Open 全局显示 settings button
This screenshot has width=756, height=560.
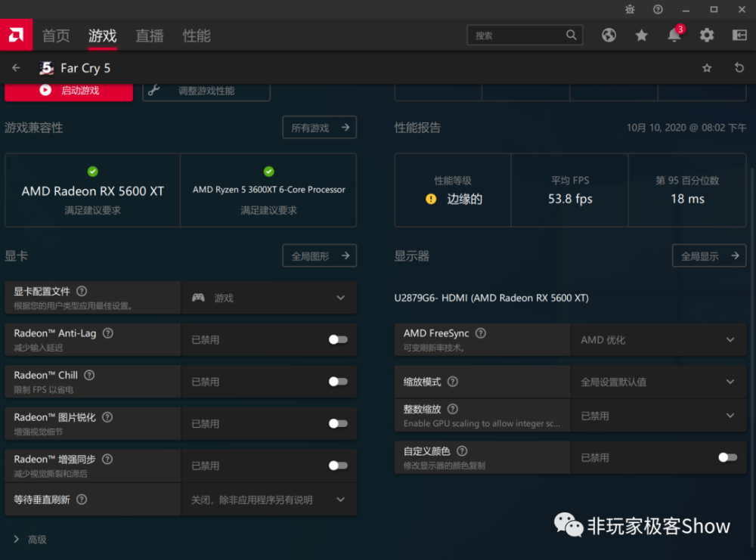coord(709,256)
